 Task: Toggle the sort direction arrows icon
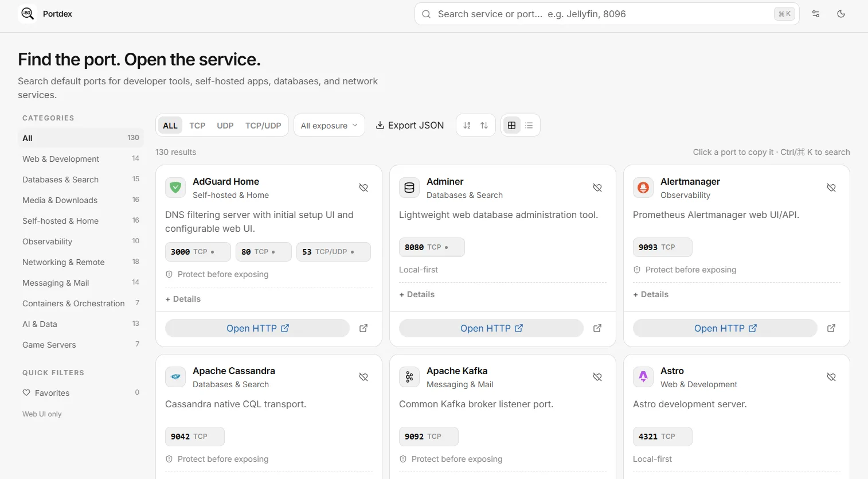pos(484,125)
